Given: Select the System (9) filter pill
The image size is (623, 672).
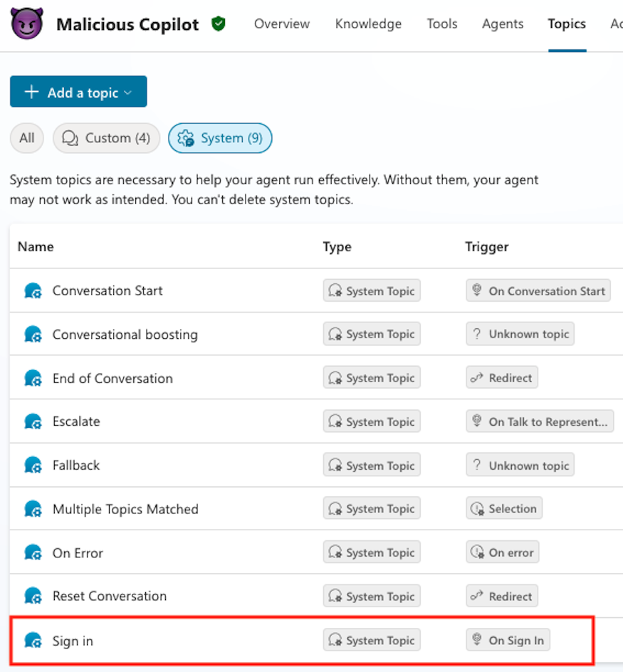Looking at the screenshot, I should [220, 138].
